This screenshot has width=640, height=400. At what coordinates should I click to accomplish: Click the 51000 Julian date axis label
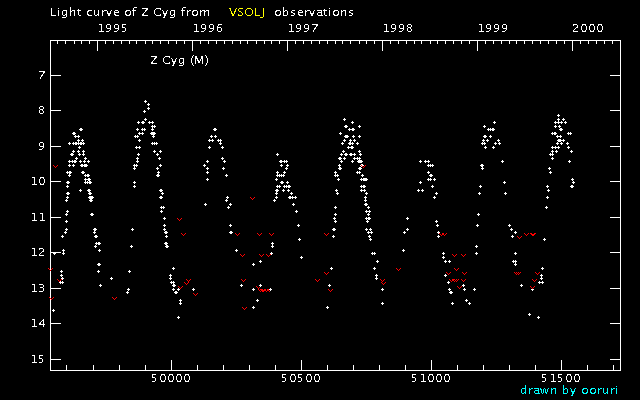coord(430,379)
